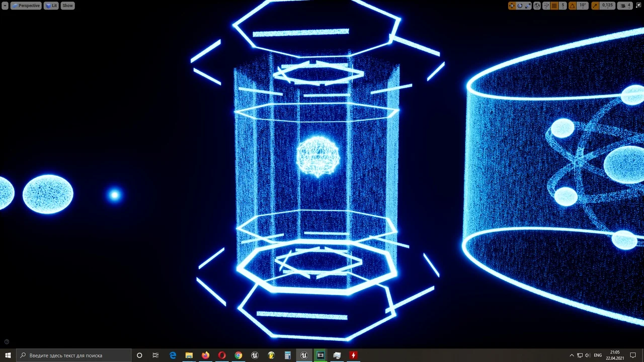644x362 pixels.
Task: Open rotation snap angle dropdown showing 10°
Action: tap(583, 6)
